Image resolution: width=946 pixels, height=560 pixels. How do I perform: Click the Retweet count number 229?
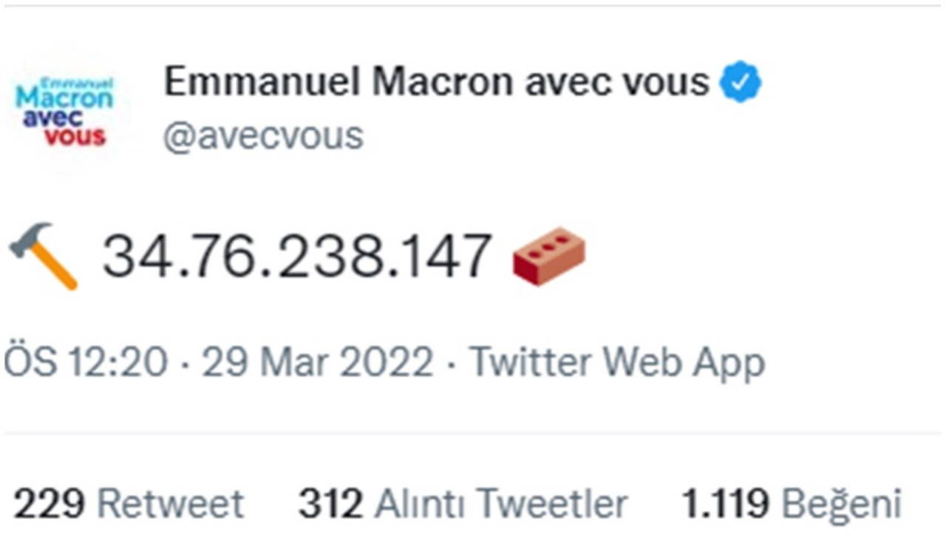50,505
